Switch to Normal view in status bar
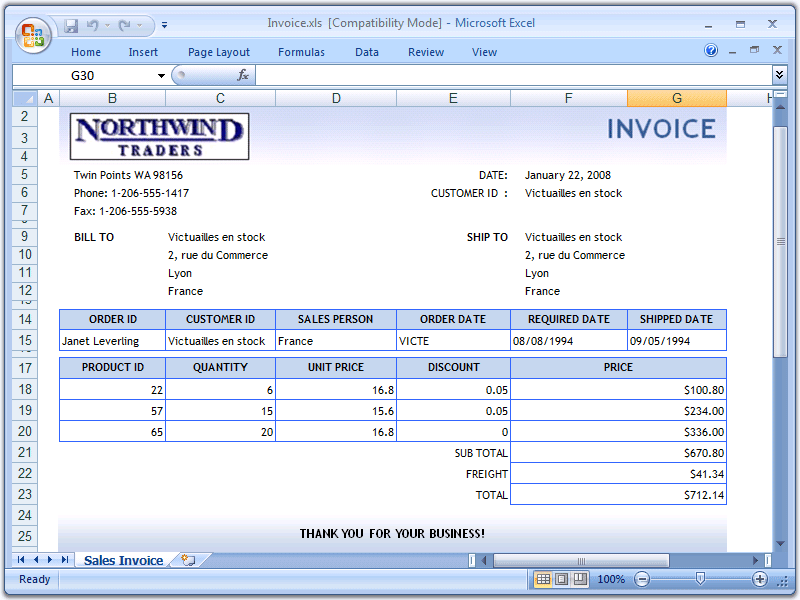This screenshot has height=600, width=800. click(544, 579)
